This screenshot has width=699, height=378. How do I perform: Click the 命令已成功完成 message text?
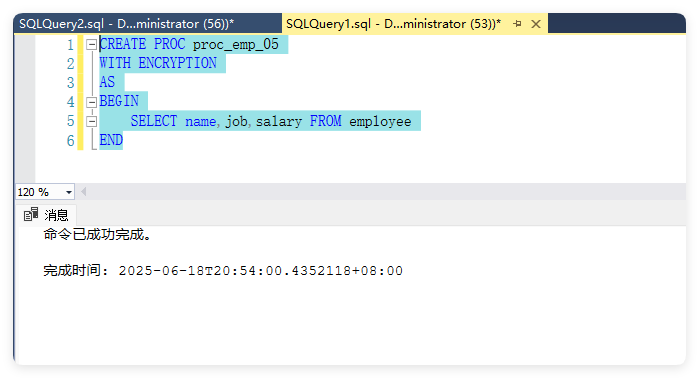98,234
